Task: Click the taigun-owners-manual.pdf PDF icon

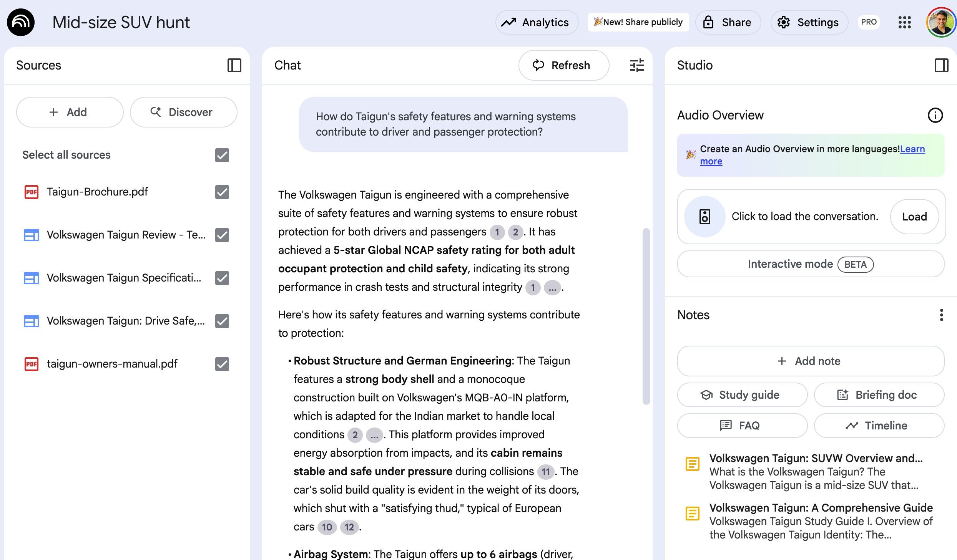Action: [x=32, y=364]
